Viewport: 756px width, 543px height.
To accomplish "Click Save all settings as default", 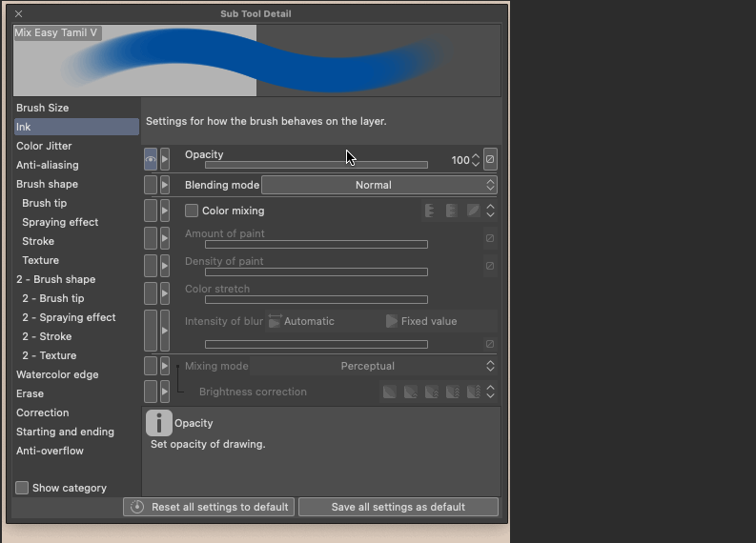I will 398,507.
